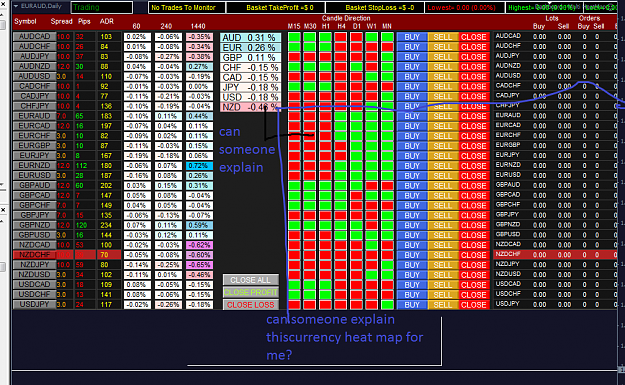Click BUY button in EURNZD row
The image size is (625, 385).
[x=412, y=166]
